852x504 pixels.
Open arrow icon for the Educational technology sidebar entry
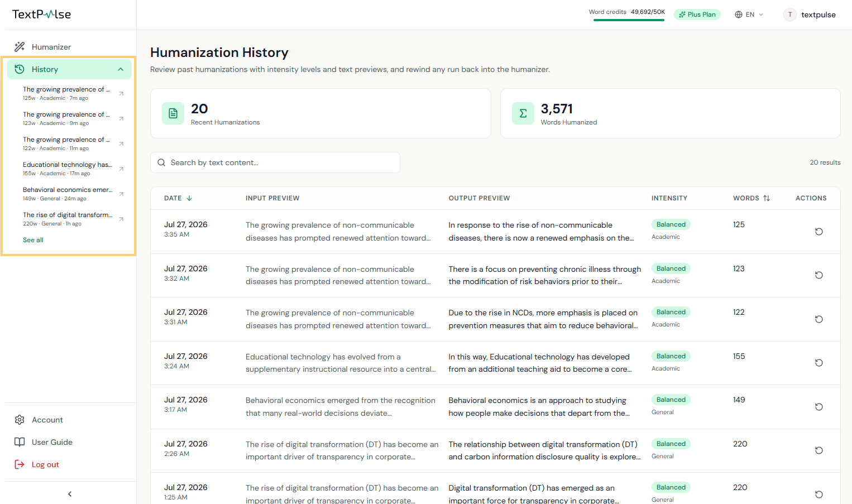(x=121, y=169)
